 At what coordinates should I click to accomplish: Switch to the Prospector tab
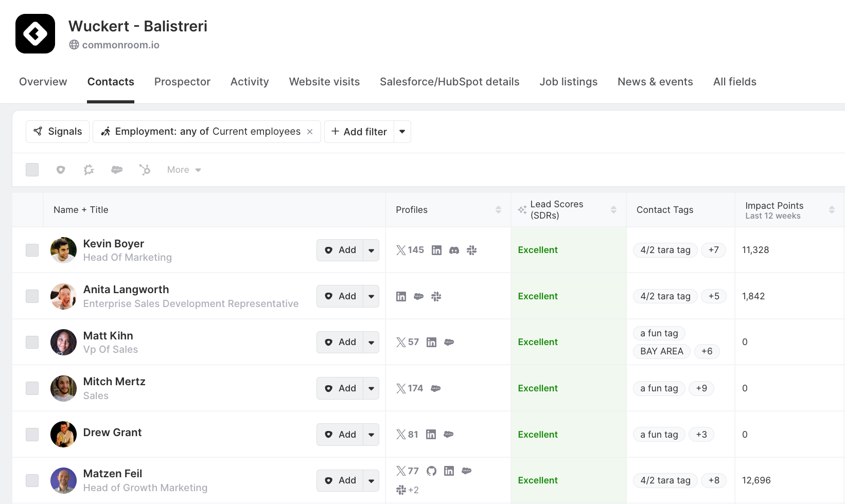[x=182, y=82]
